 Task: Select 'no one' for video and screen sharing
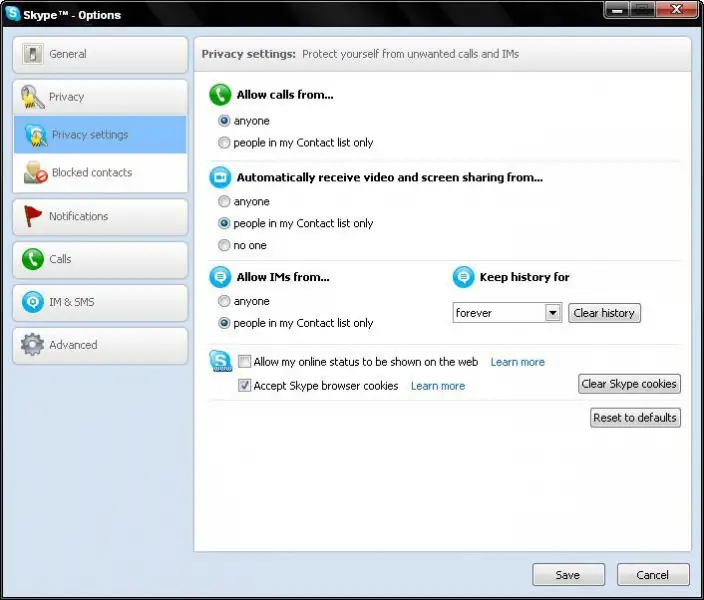(224, 245)
